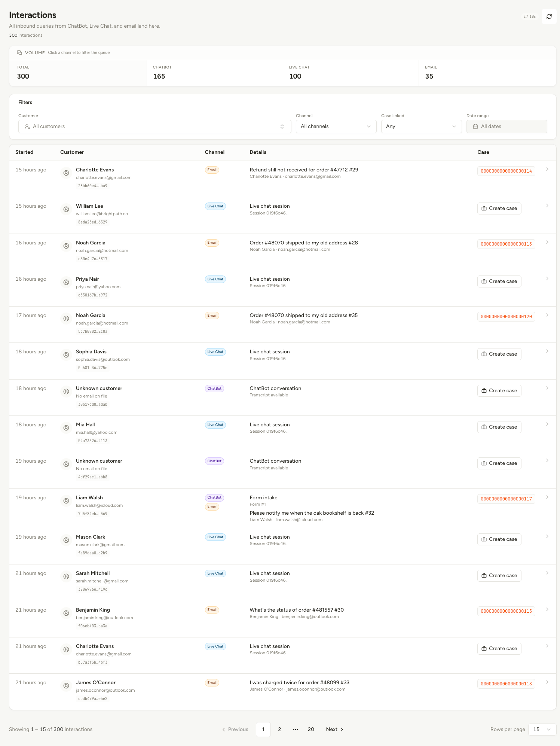
Task: Open the All customers combo box
Action: (154, 127)
